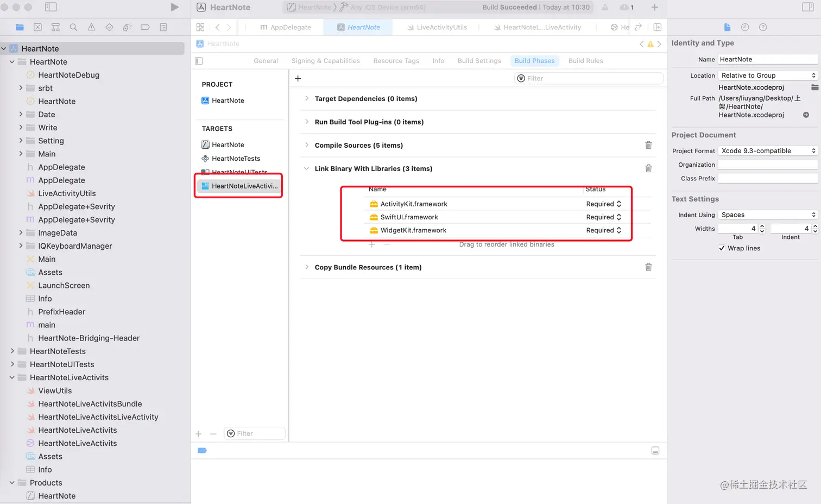Switch to Signing & Capabilities tab
Image resolution: width=821 pixels, height=504 pixels.
(325, 61)
